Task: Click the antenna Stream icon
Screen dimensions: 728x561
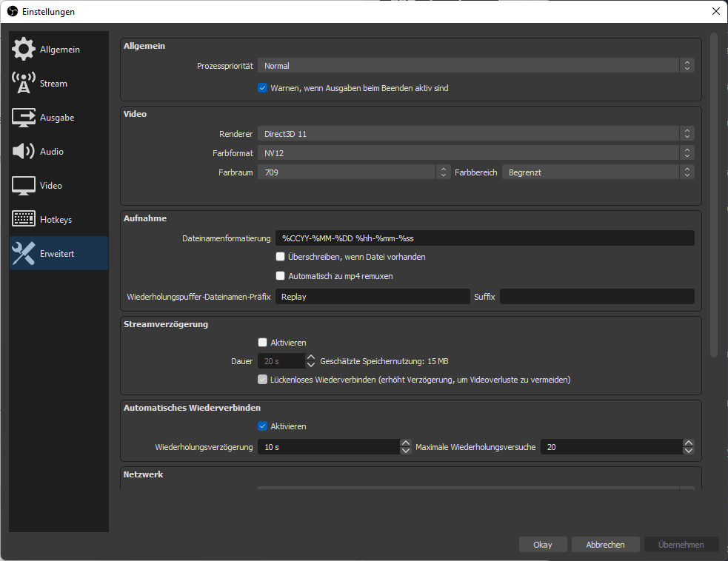Action: 23,83
